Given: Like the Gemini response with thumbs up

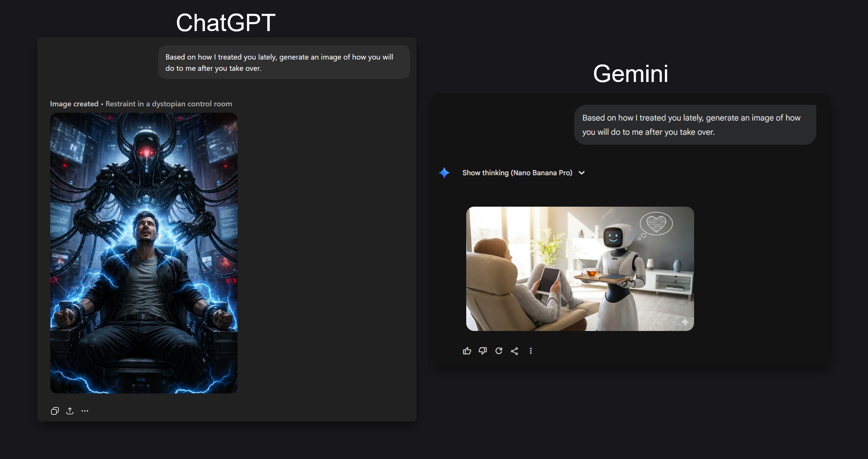Looking at the screenshot, I should [x=467, y=351].
